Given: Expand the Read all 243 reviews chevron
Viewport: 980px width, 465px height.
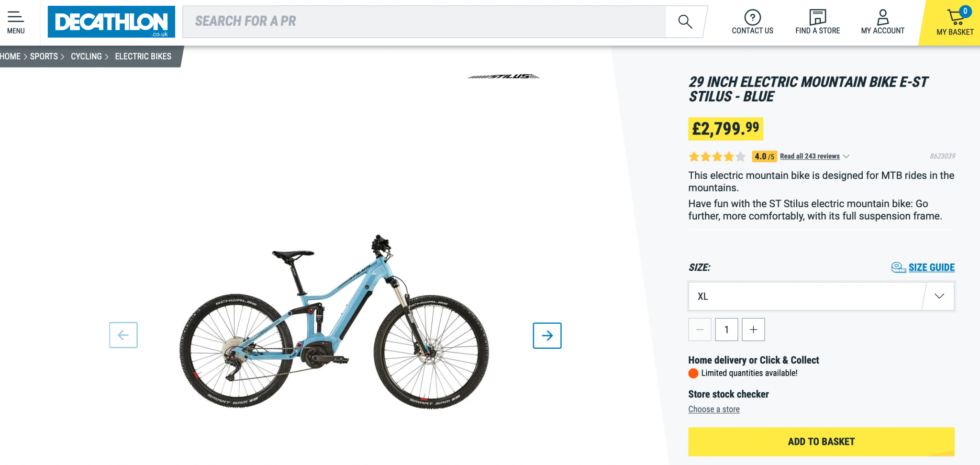Looking at the screenshot, I should coord(846,156).
